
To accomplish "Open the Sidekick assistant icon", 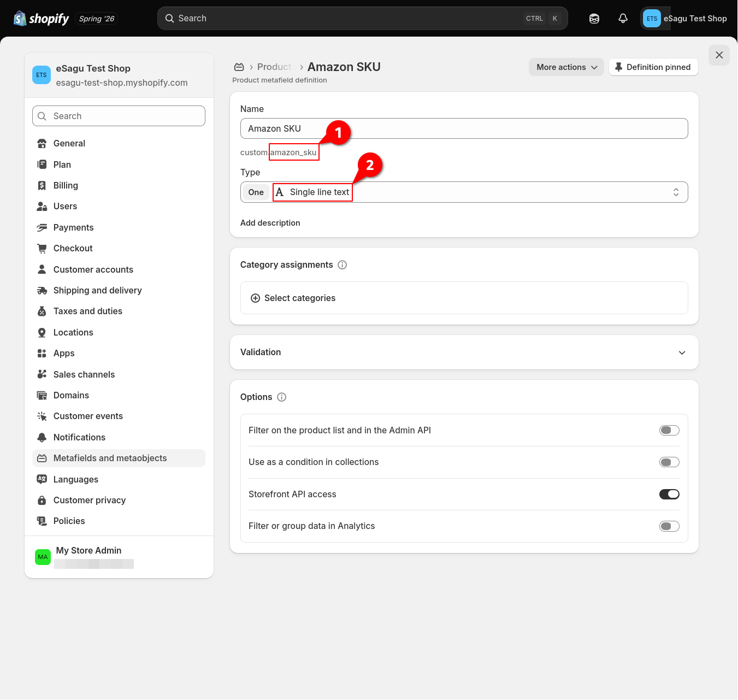I will pos(594,19).
